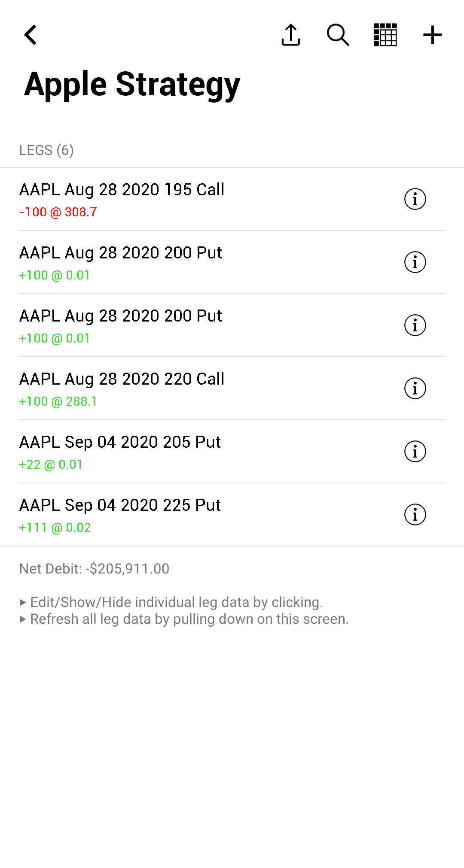Open the search magnifier icon

coord(338,35)
